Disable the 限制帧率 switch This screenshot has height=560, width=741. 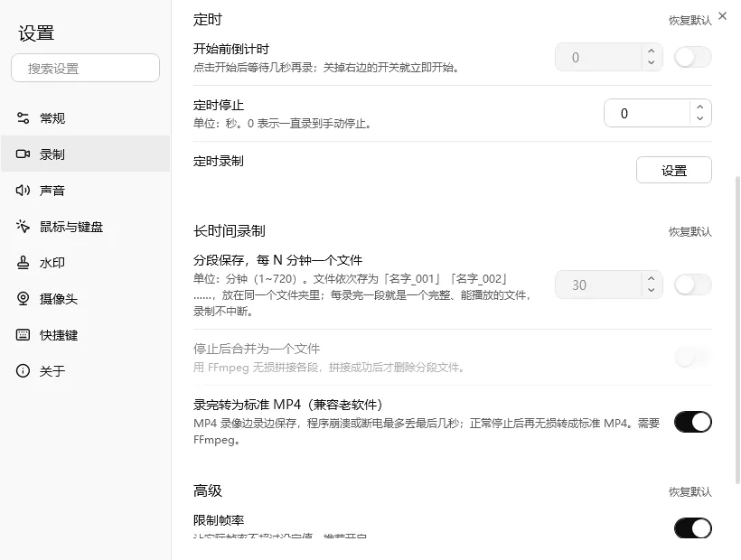tap(693, 527)
